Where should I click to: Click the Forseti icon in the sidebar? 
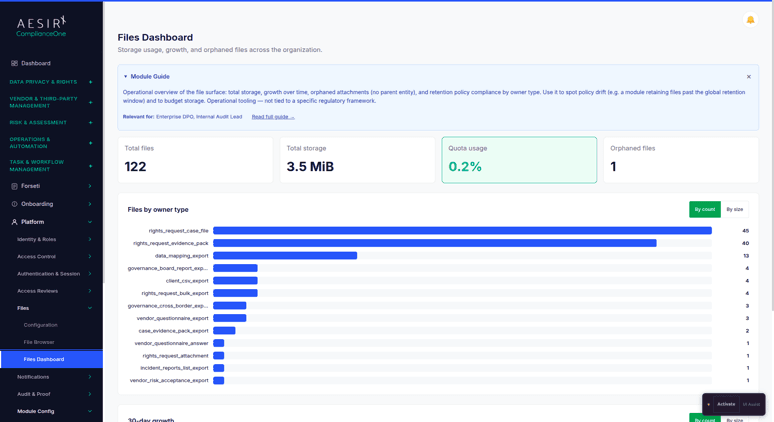click(14, 186)
